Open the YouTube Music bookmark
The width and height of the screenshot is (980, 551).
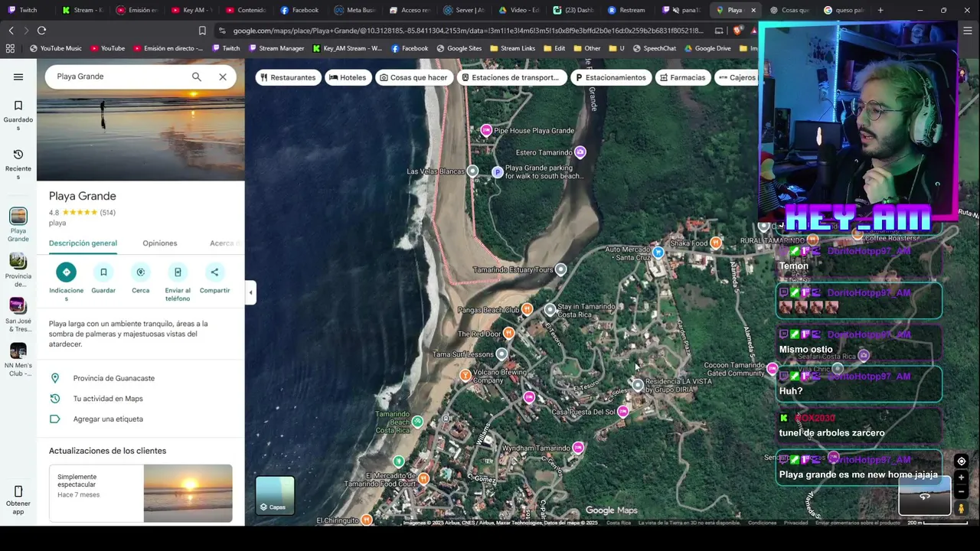click(x=55, y=48)
